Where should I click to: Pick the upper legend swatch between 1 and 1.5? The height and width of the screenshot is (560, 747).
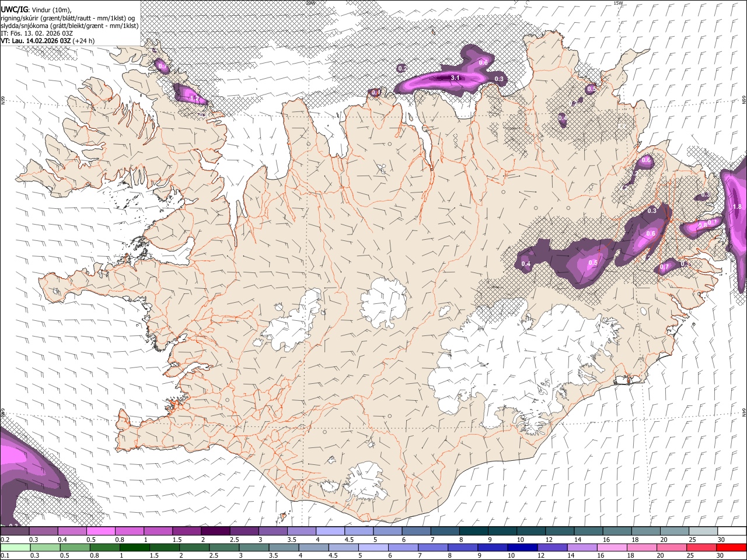pyautogui.click(x=158, y=531)
